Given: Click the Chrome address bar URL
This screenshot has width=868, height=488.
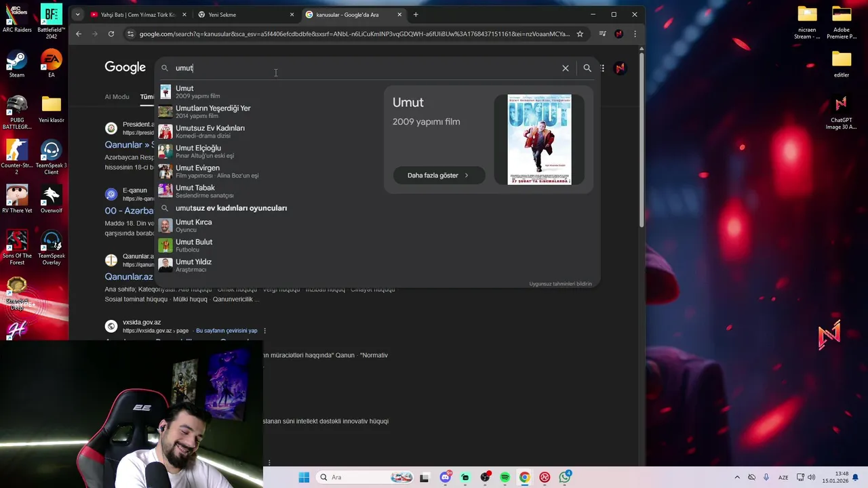Looking at the screenshot, I should coord(354,34).
